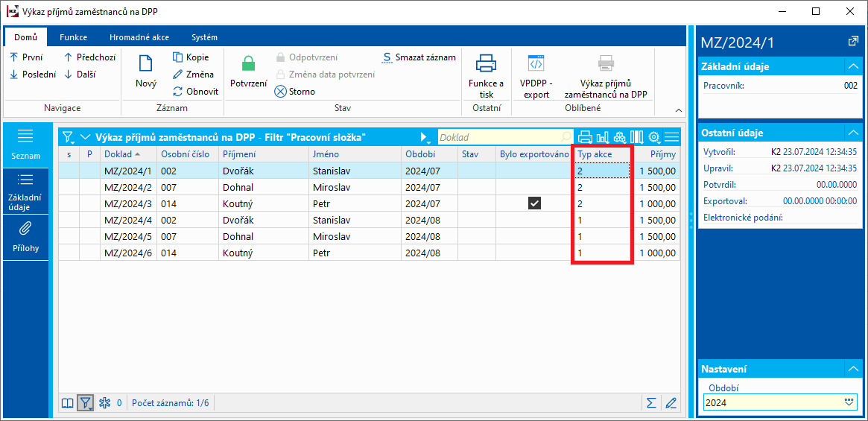Screen dimensions: 868x421
Task: Open Funkce a tisk printer
Action: [486, 75]
